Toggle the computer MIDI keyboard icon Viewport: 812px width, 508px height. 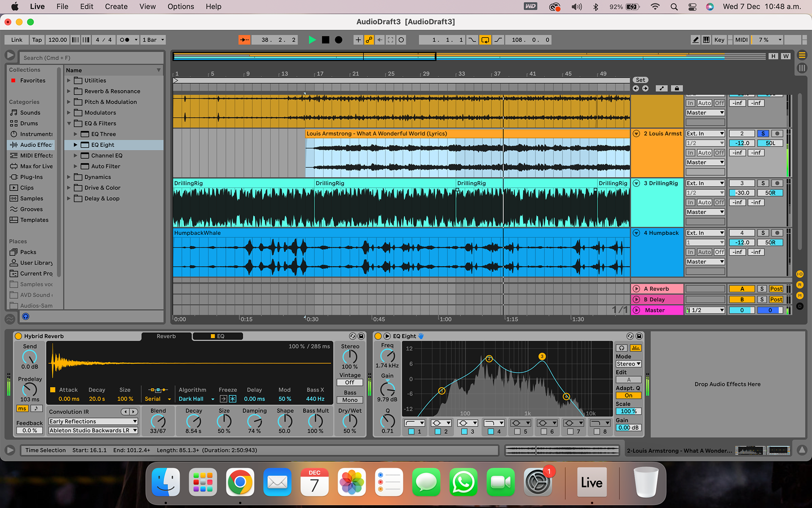tap(706, 40)
